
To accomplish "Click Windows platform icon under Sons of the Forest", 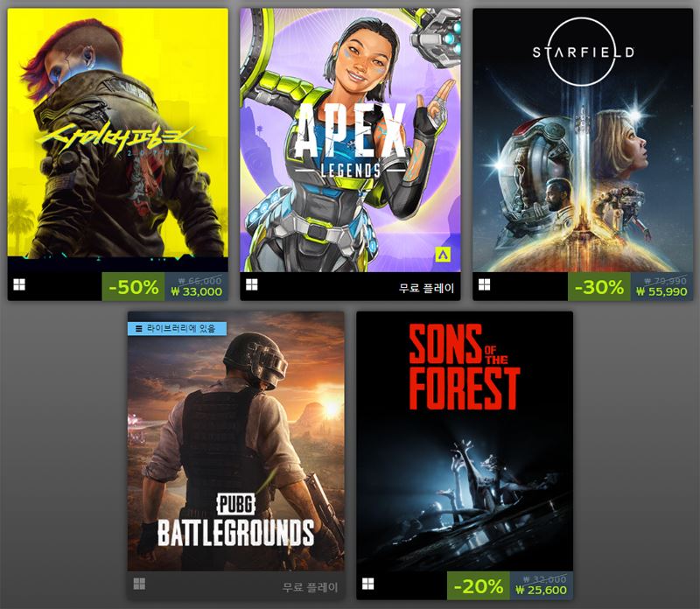I will (x=367, y=584).
